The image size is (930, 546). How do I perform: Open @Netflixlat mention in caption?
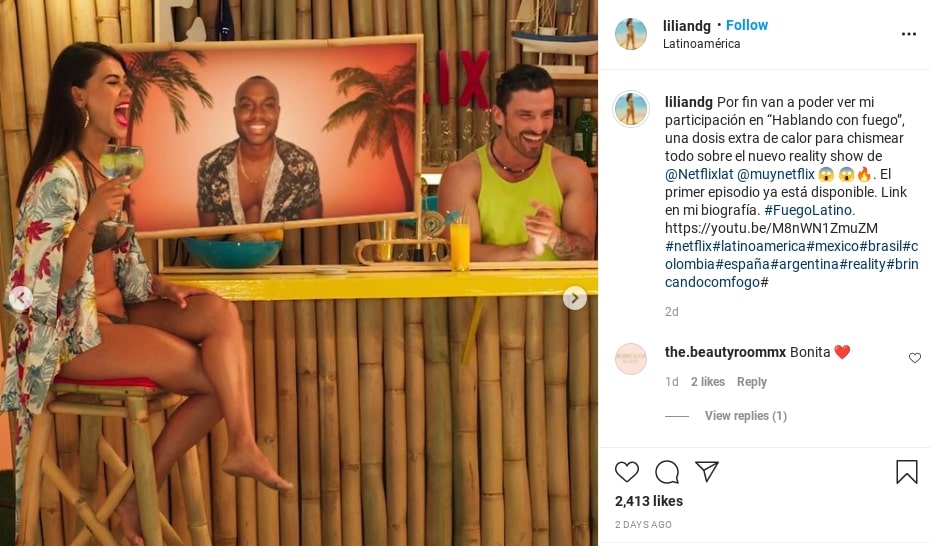pyautogui.click(x=699, y=174)
